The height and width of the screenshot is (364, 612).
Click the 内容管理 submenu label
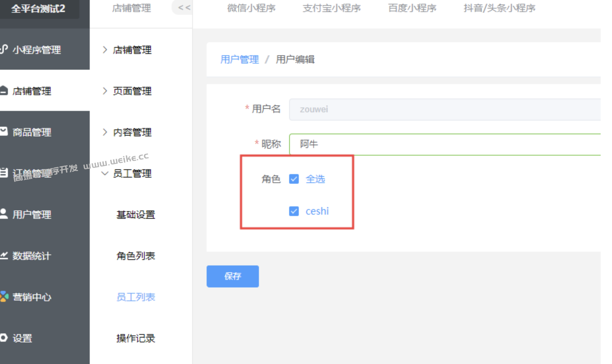132,132
